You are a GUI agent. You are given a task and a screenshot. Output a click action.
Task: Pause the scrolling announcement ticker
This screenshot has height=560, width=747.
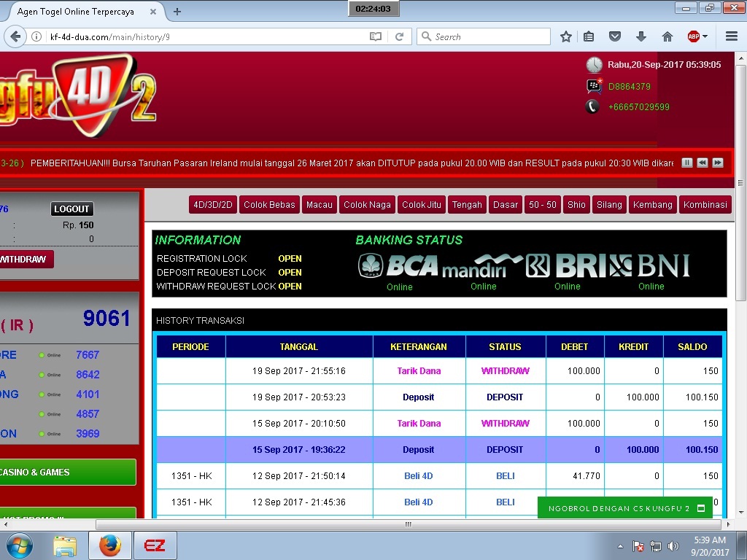686,163
